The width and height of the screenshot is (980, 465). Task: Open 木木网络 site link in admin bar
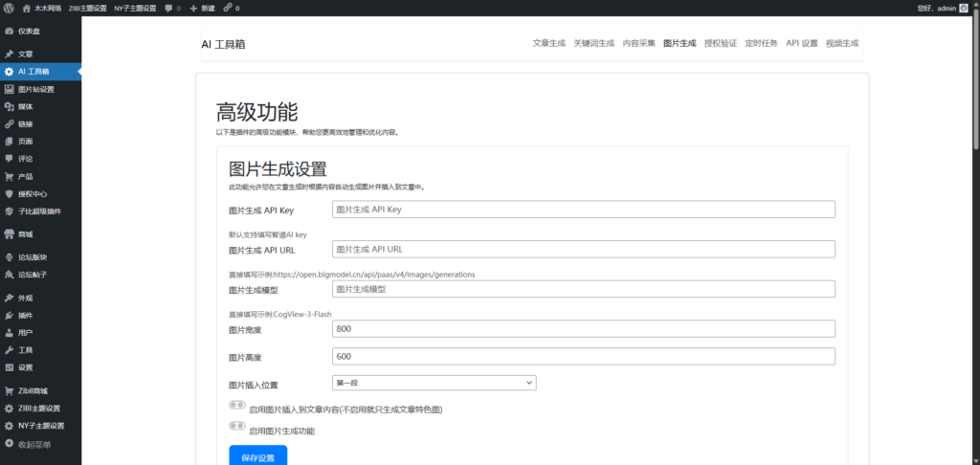pos(48,8)
